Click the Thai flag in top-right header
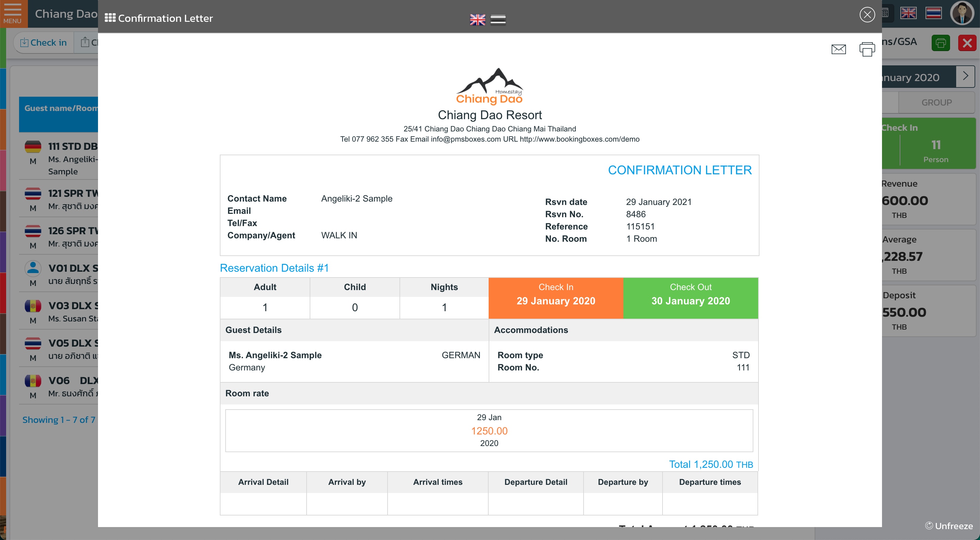This screenshot has height=540, width=980. (934, 13)
